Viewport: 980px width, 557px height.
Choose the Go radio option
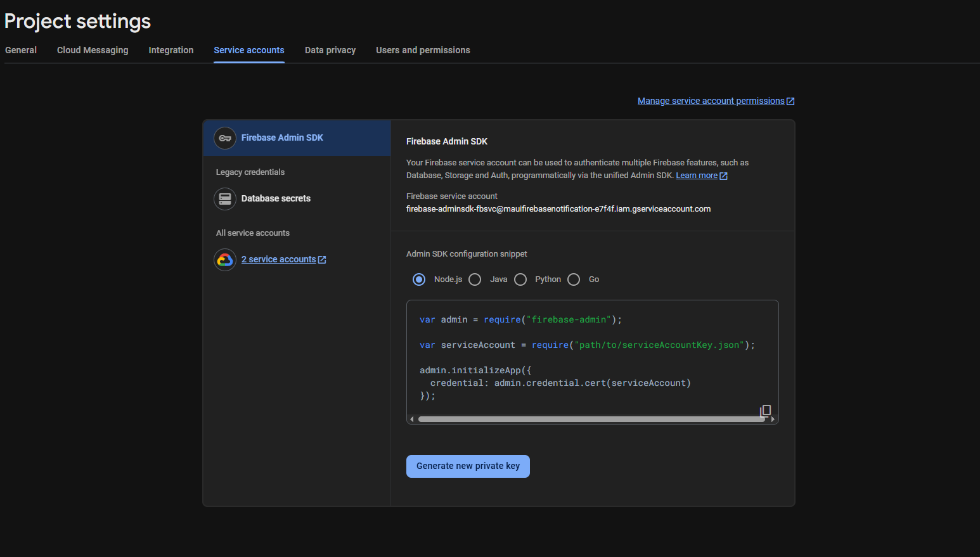(574, 279)
